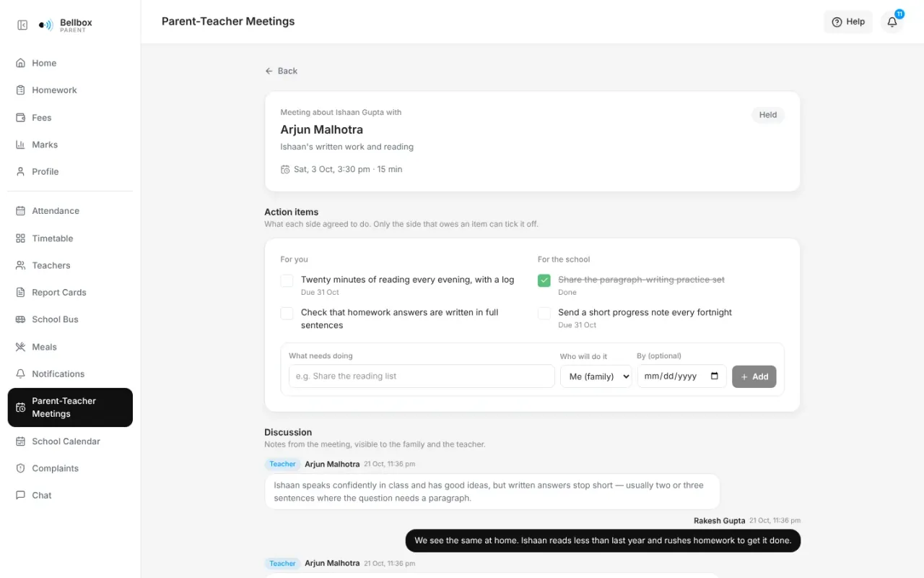Tick the homework full sentences checkbox

point(287,313)
